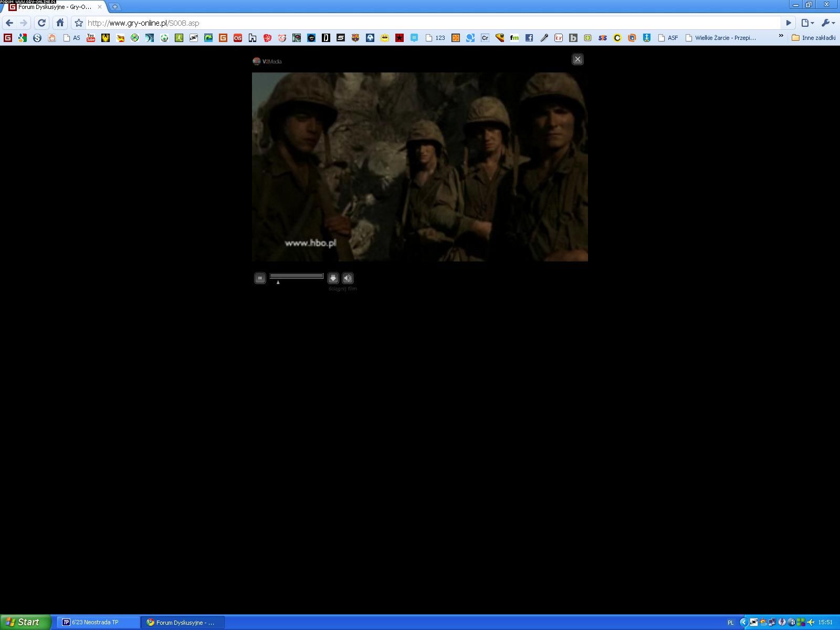
Task: Open the blue S bookmark icon
Action: (x=37, y=38)
